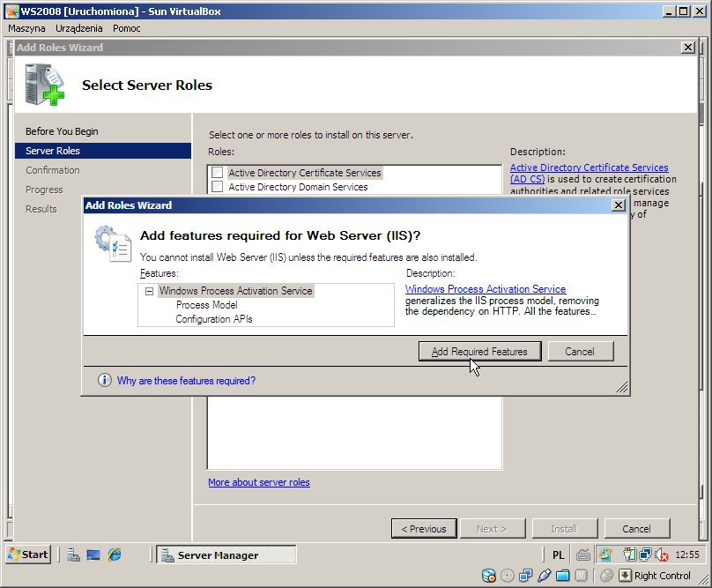Click the VirtualBox network adapter status icon
This screenshot has height=588, width=712.
click(525, 576)
